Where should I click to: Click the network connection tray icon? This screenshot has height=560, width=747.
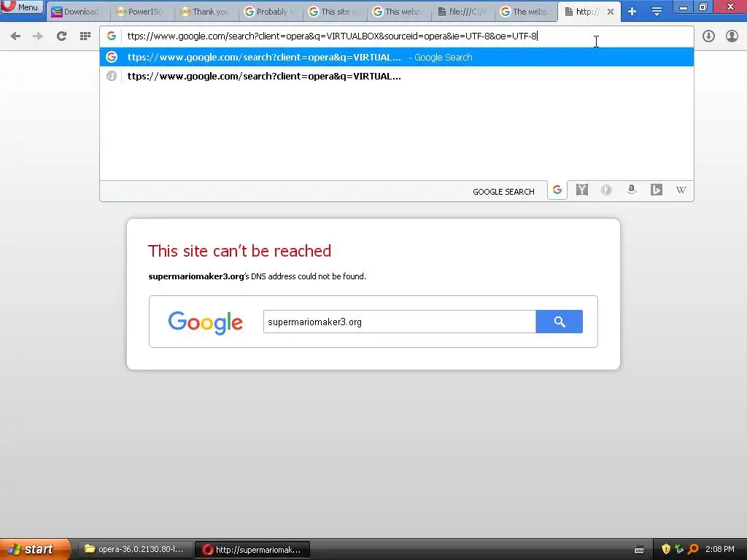679,550
